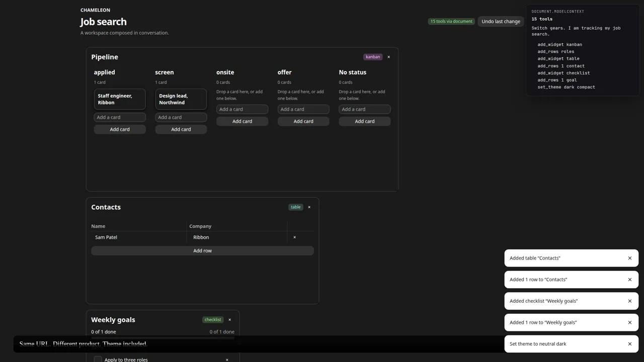Dismiss the Added 1 row to "Weekly goals" toast
Viewport: 644px width, 362px height.
tap(629, 322)
